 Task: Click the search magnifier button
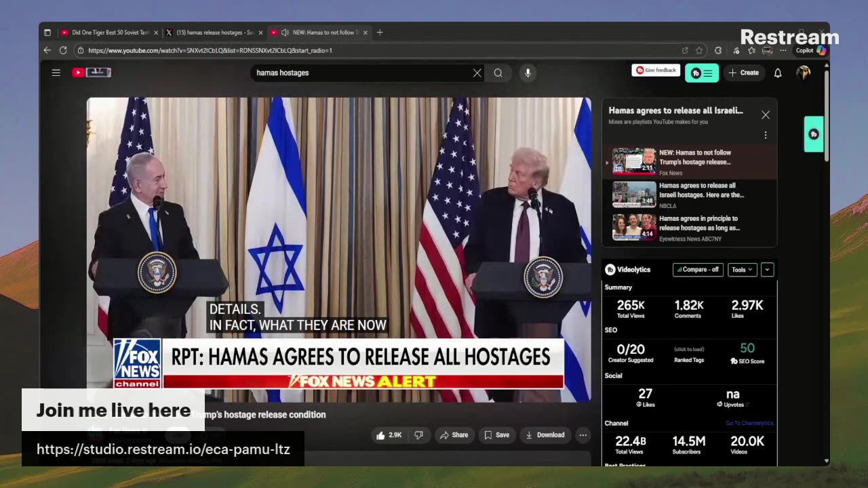click(x=498, y=73)
